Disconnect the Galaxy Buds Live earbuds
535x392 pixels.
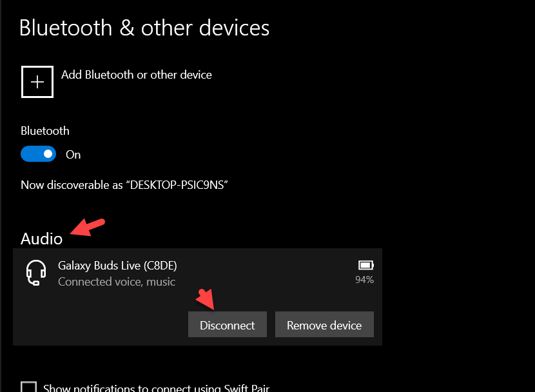[x=227, y=324]
